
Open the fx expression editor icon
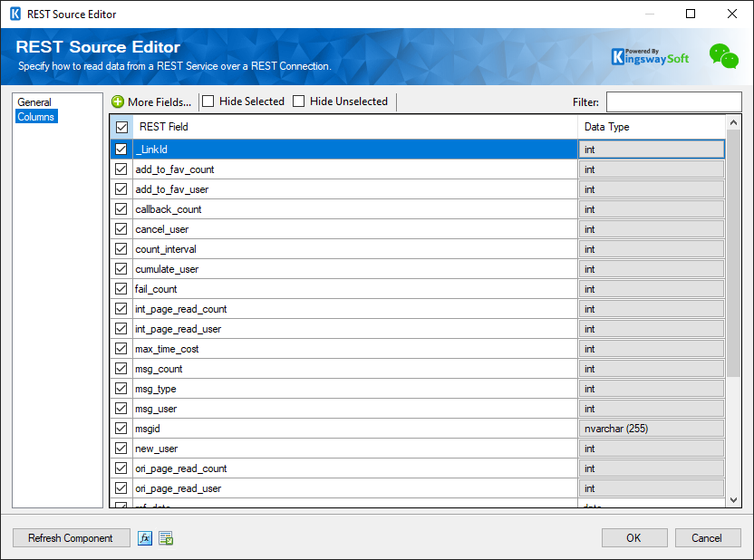(145, 538)
